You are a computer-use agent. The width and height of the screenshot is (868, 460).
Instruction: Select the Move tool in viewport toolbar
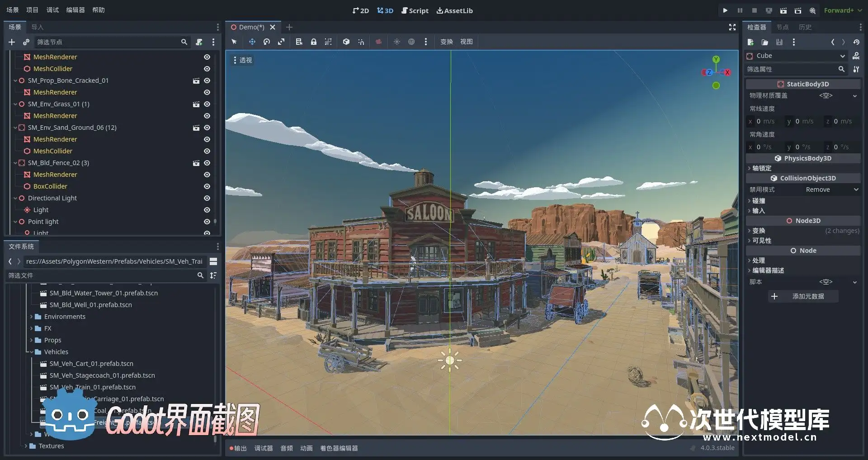point(252,42)
